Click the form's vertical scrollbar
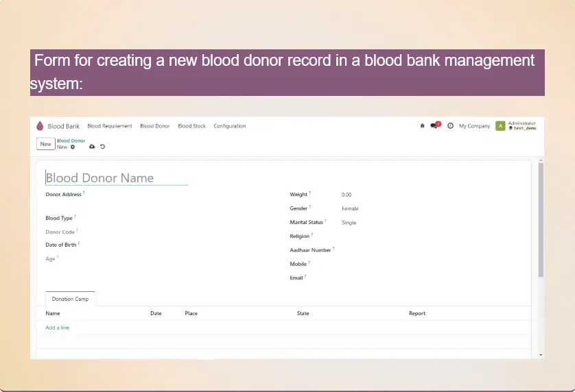The width and height of the screenshot is (575, 392). (x=540, y=219)
